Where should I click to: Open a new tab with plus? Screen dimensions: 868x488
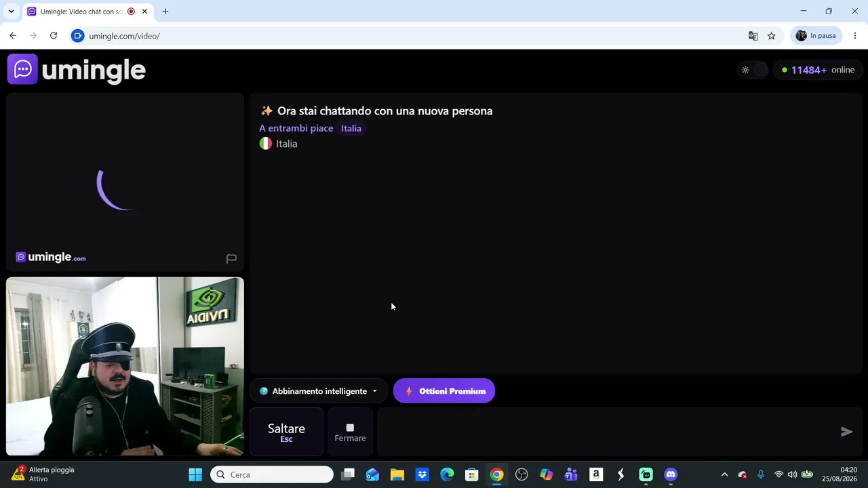click(x=165, y=12)
